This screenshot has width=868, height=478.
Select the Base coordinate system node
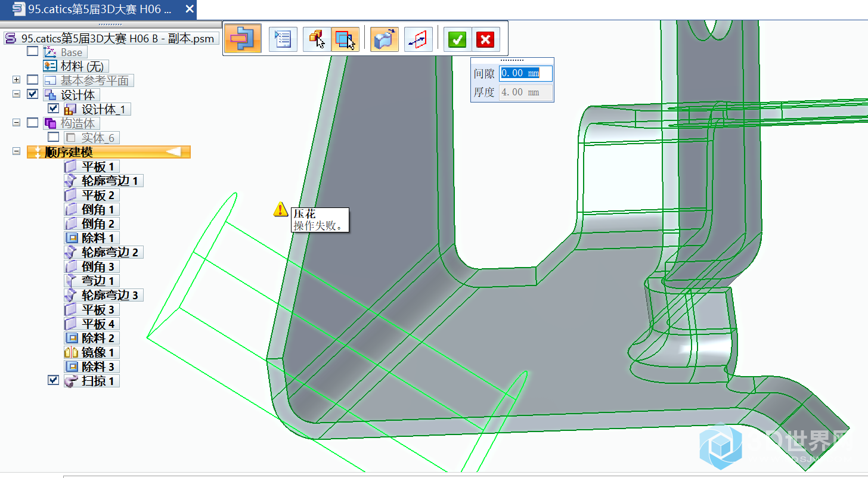pyautogui.click(x=66, y=52)
